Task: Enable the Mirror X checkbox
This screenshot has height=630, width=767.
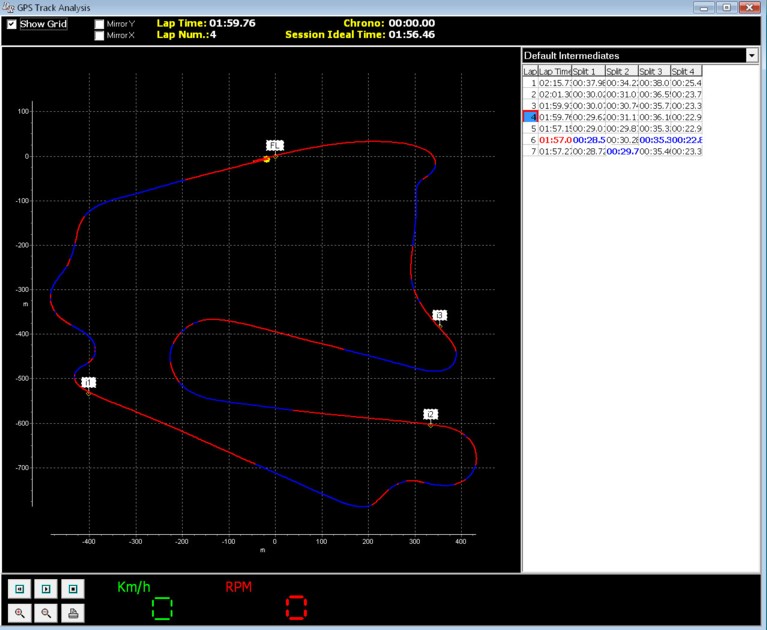Action: (x=99, y=35)
